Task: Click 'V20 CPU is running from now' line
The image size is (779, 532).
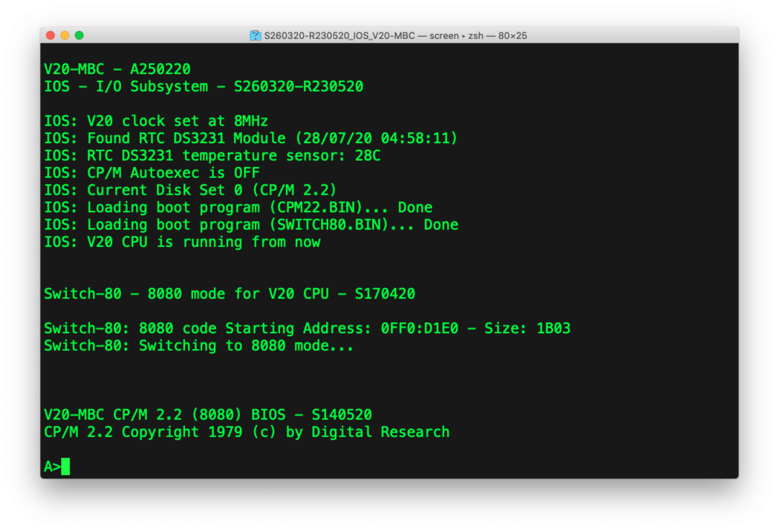Action: (182, 243)
